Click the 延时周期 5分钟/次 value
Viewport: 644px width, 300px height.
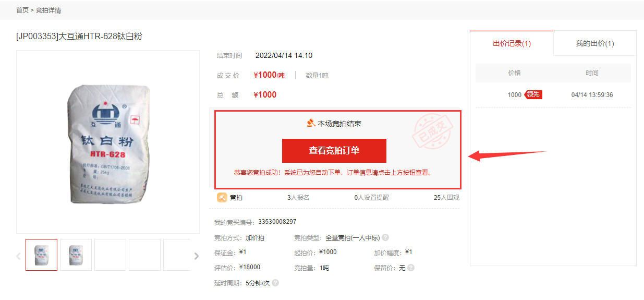click(257, 283)
